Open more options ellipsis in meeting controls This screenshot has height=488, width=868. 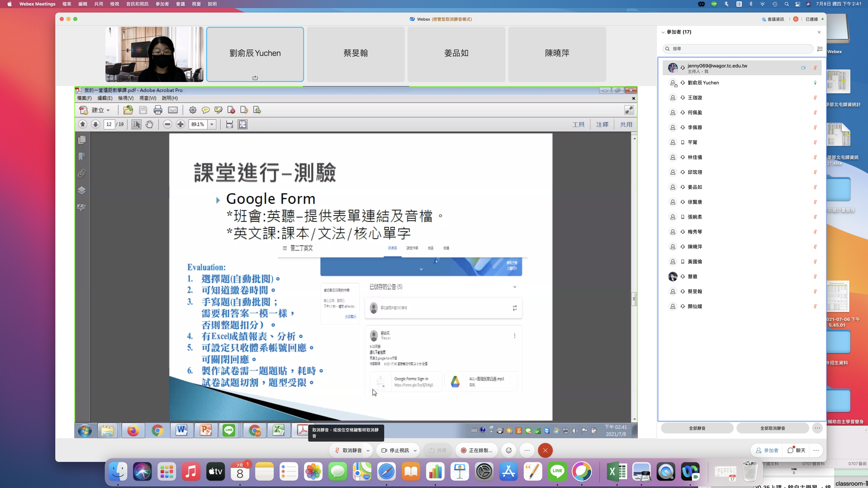coord(527,450)
